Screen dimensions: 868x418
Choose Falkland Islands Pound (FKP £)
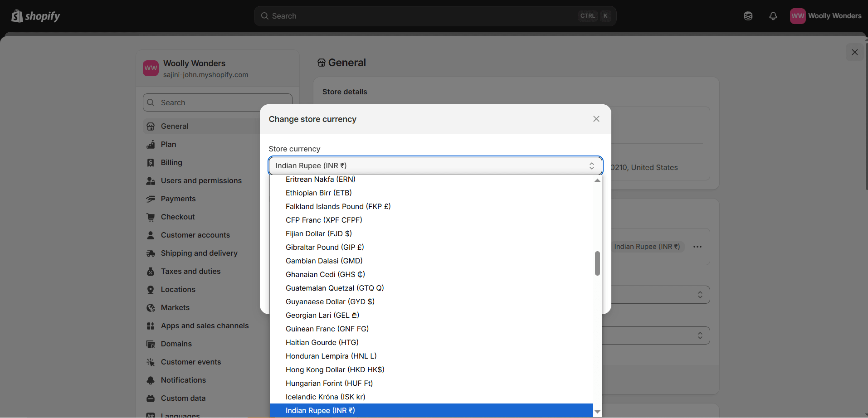(x=431, y=207)
